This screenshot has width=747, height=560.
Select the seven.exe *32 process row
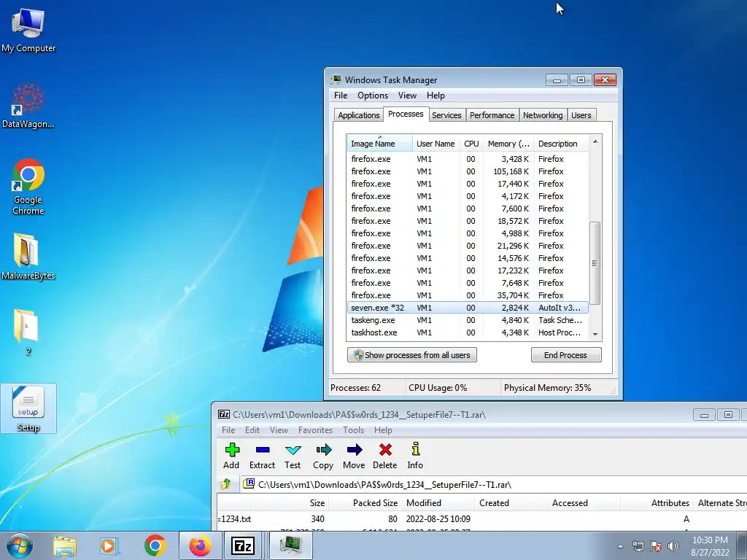[468, 308]
